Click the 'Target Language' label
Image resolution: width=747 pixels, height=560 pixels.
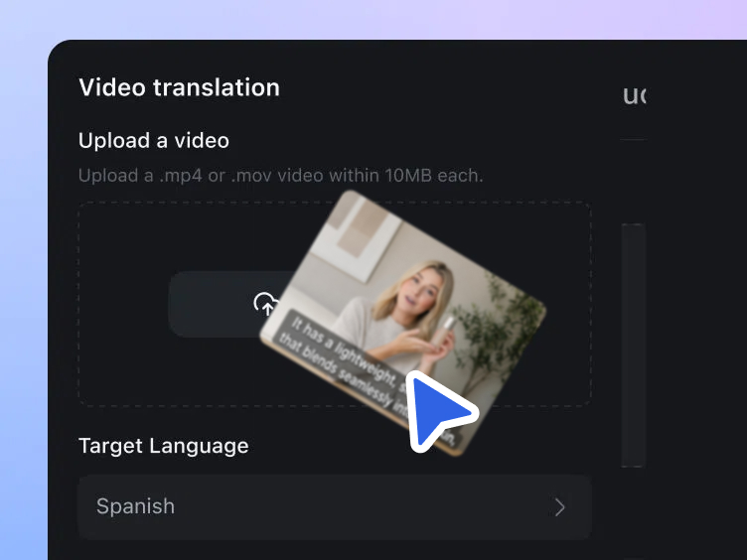[163, 446]
